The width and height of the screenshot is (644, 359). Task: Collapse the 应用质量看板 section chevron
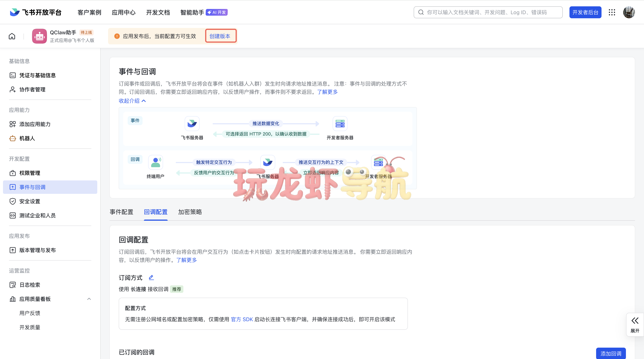click(89, 299)
